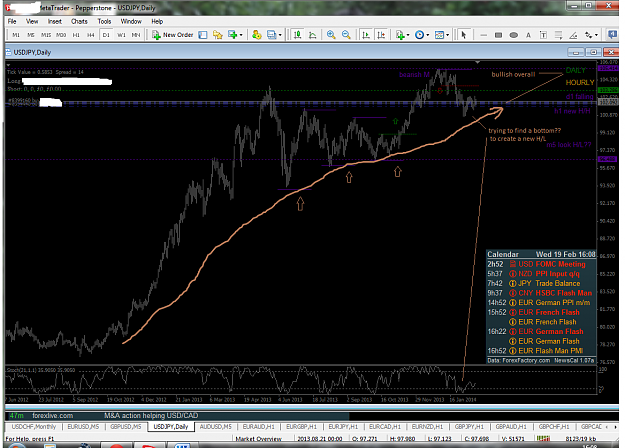Viewport: 625px width, 448px height.
Task: Zoom in on the chart
Action: [331, 35]
